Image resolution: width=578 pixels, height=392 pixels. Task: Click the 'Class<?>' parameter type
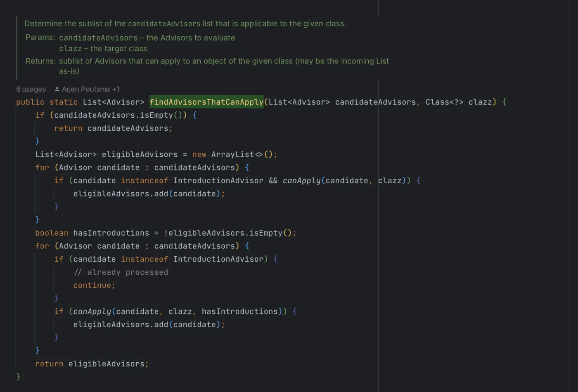pyautogui.click(x=444, y=102)
